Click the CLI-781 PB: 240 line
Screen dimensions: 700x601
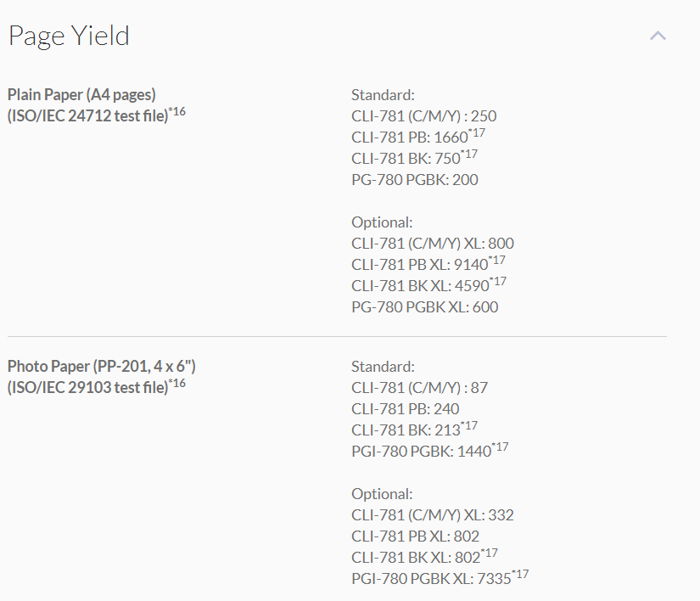pos(406,408)
